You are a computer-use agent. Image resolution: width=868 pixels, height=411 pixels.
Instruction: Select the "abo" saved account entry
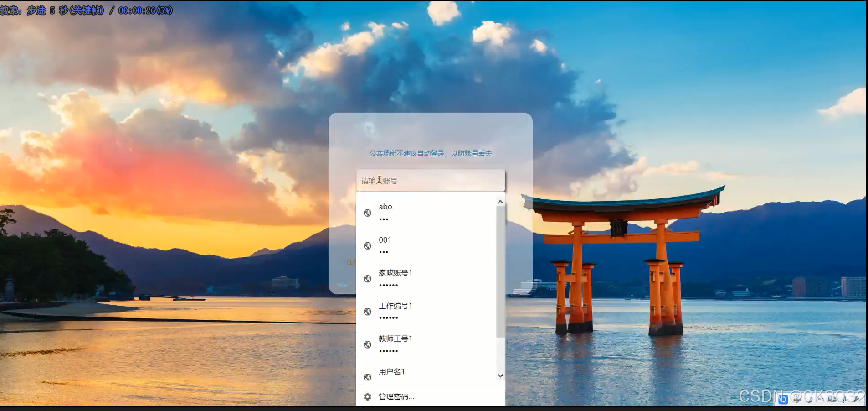[386, 207]
